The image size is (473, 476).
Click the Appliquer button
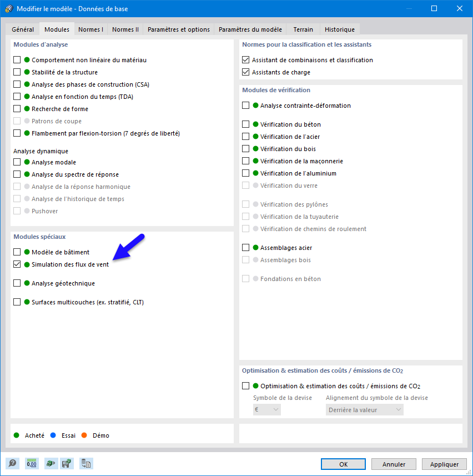click(x=444, y=464)
